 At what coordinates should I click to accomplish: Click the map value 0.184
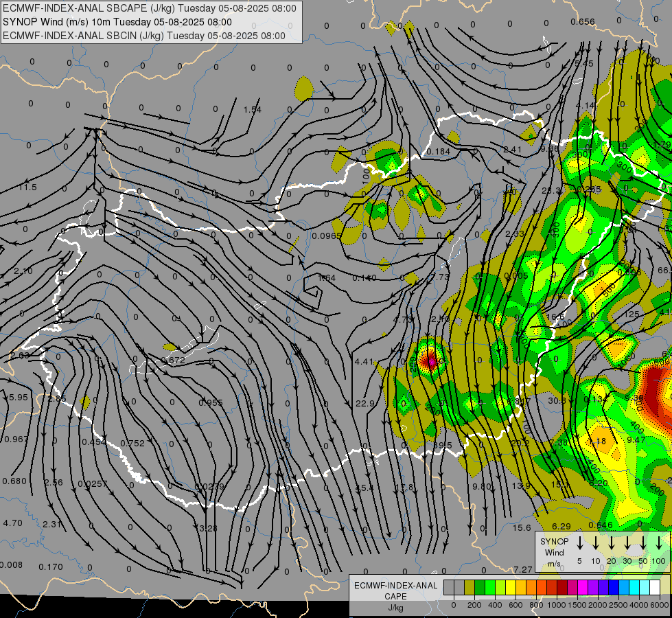point(438,151)
